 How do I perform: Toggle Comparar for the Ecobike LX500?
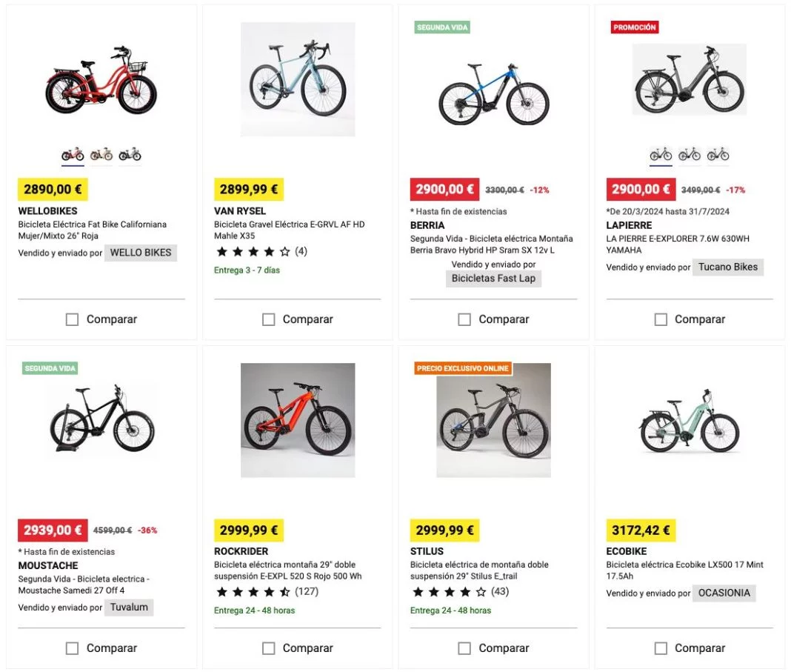pyautogui.click(x=661, y=648)
